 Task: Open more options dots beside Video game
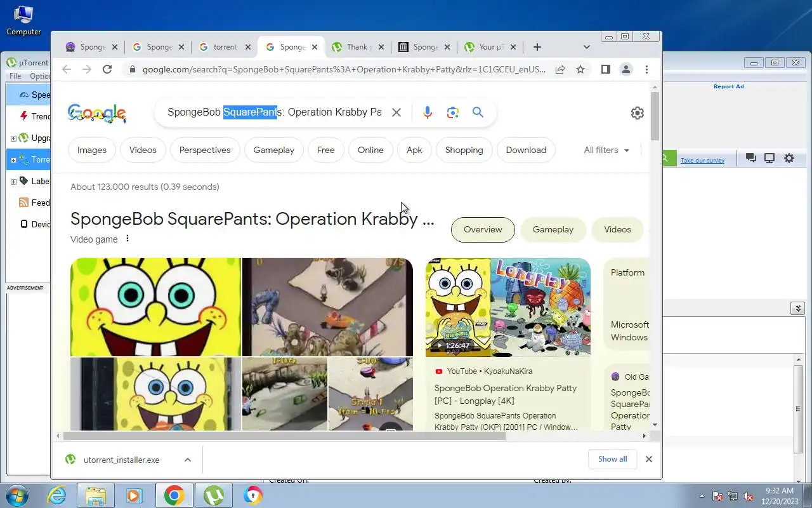[x=128, y=239]
